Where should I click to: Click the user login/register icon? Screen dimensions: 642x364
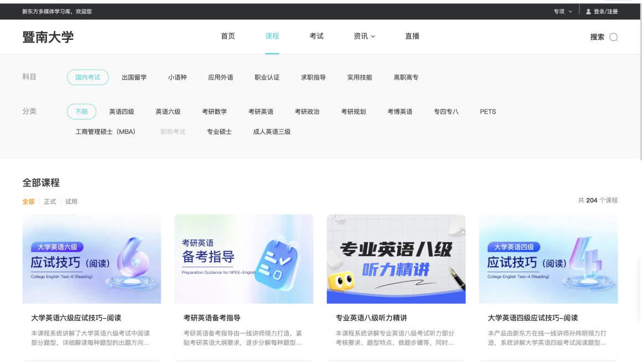click(588, 12)
